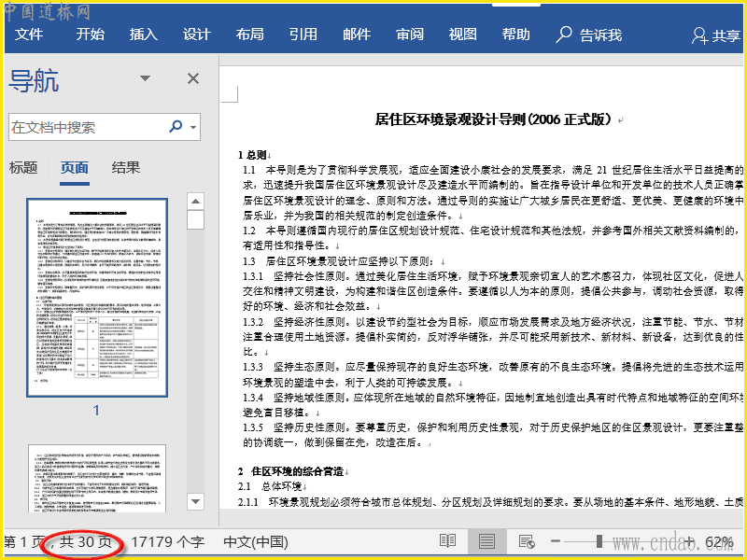
Task: Select the Print Layout view icon
Action: point(486,541)
